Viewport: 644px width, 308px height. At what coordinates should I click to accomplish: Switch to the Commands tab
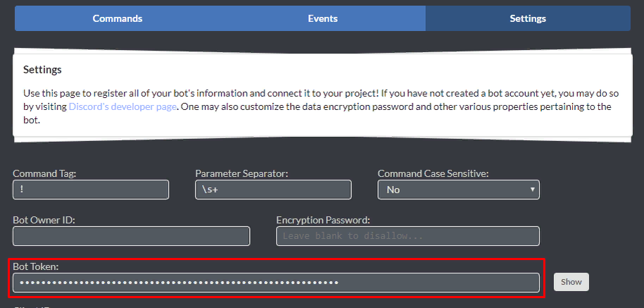point(118,18)
